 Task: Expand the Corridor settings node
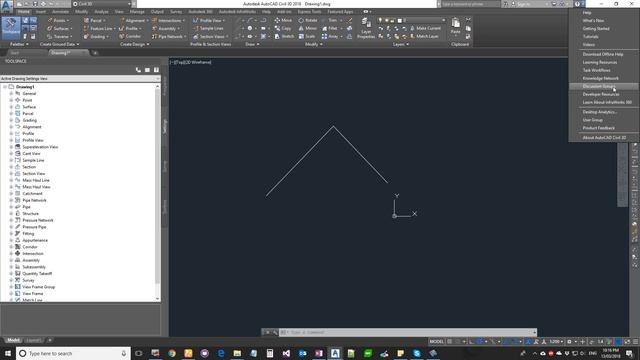pos(11,247)
